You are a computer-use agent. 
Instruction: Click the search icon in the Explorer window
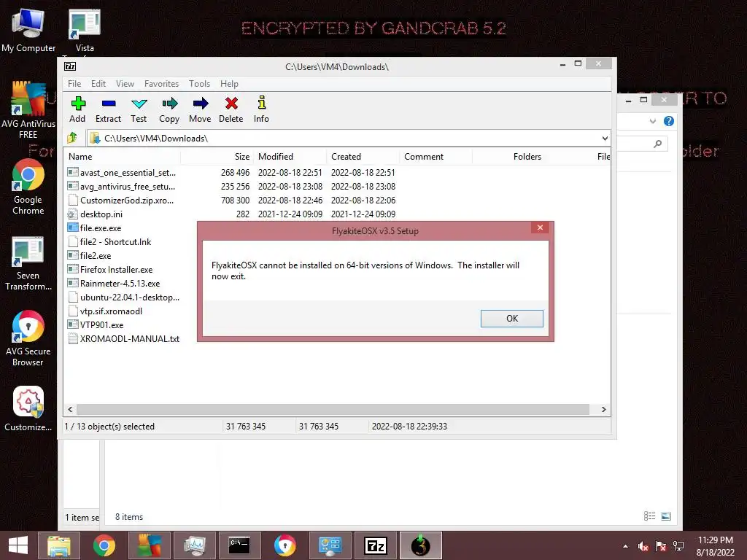click(658, 144)
